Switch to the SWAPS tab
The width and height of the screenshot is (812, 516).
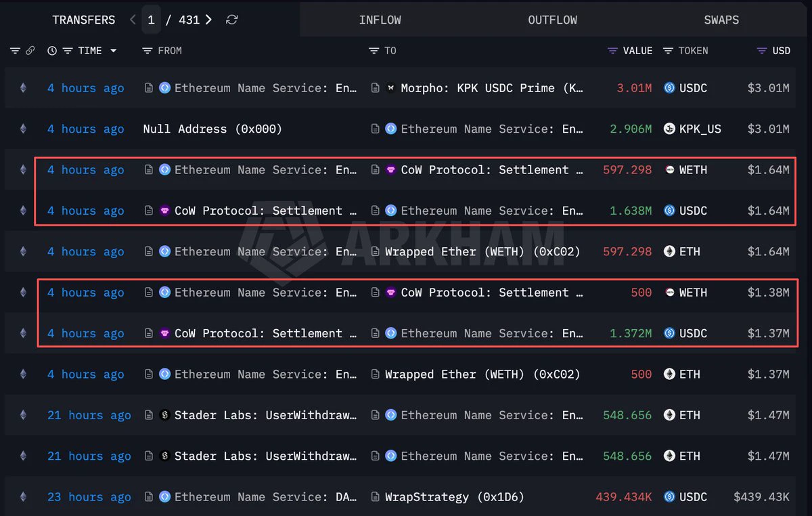(721, 20)
